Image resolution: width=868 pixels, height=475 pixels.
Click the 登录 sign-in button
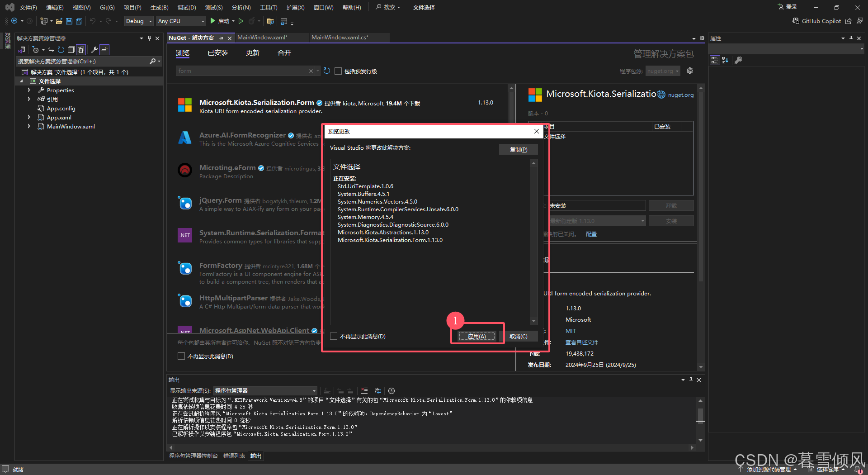tap(788, 7)
